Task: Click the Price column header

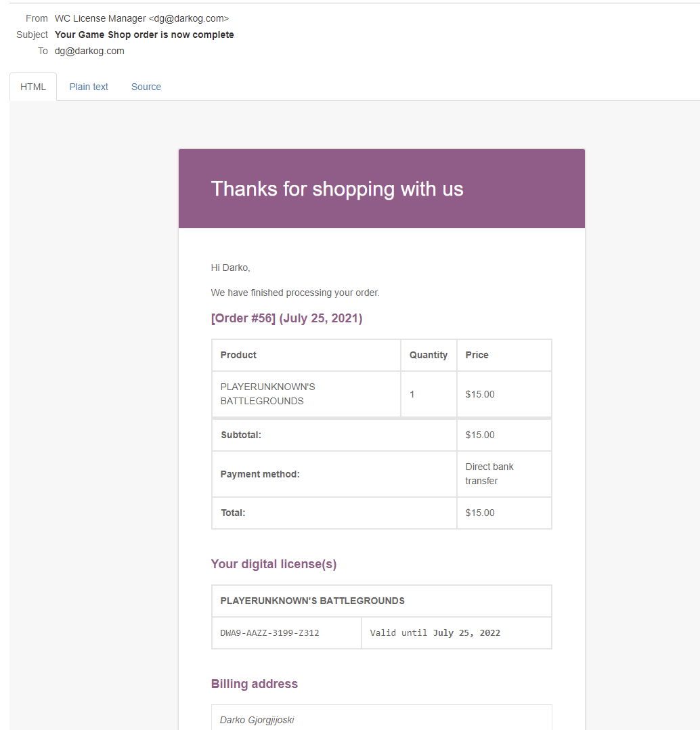Action: pos(477,355)
